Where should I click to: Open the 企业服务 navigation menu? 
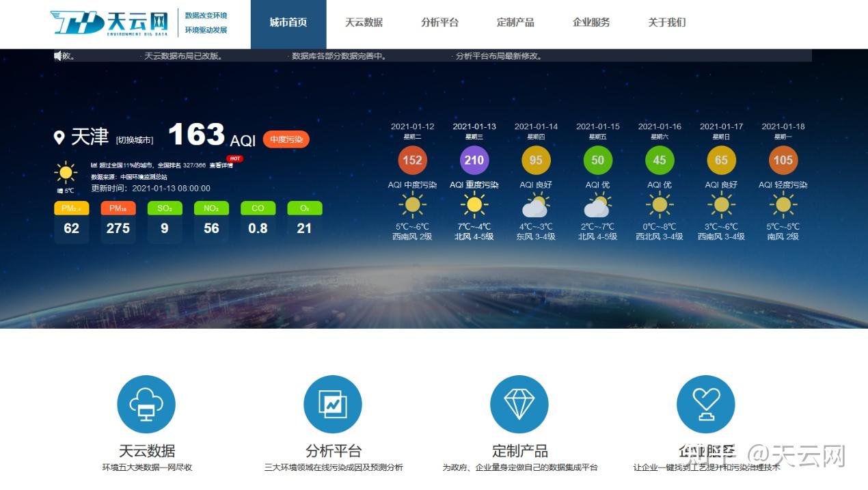(591, 23)
